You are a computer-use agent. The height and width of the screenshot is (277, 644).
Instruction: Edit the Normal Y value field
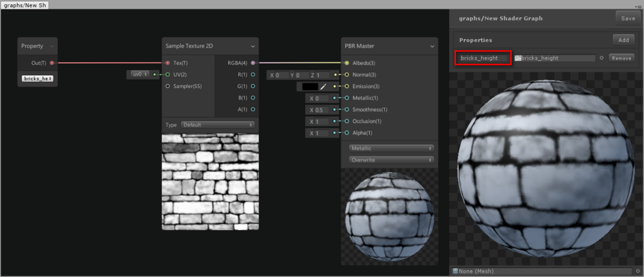[303, 75]
